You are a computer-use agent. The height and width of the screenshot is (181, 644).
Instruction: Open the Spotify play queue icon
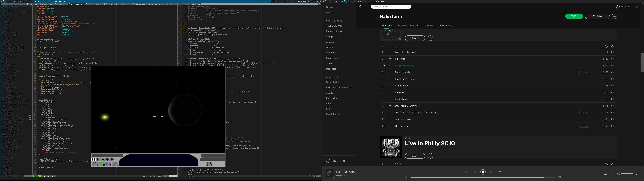tap(605, 174)
